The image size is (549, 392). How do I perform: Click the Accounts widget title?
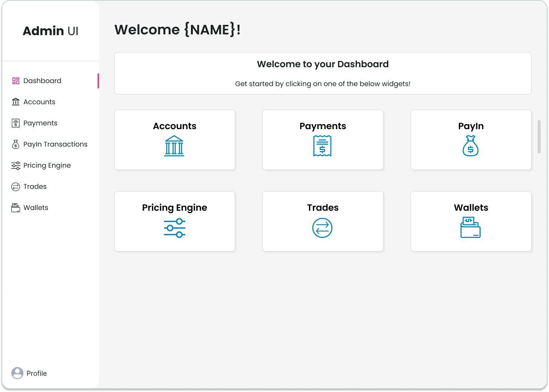[175, 126]
